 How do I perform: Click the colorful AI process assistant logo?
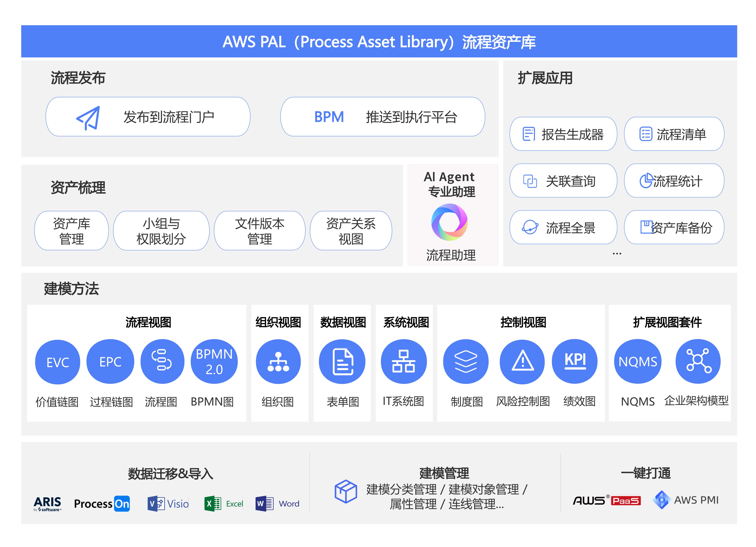point(449,222)
